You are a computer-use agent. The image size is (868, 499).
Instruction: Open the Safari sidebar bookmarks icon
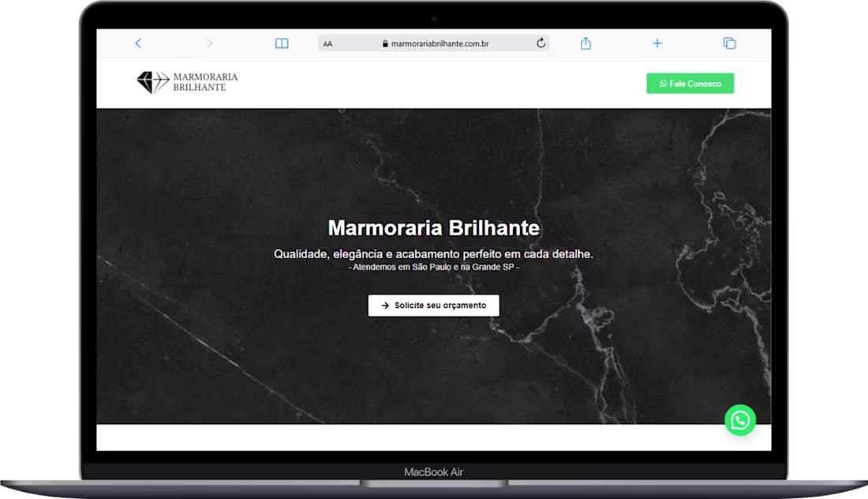pyautogui.click(x=281, y=43)
